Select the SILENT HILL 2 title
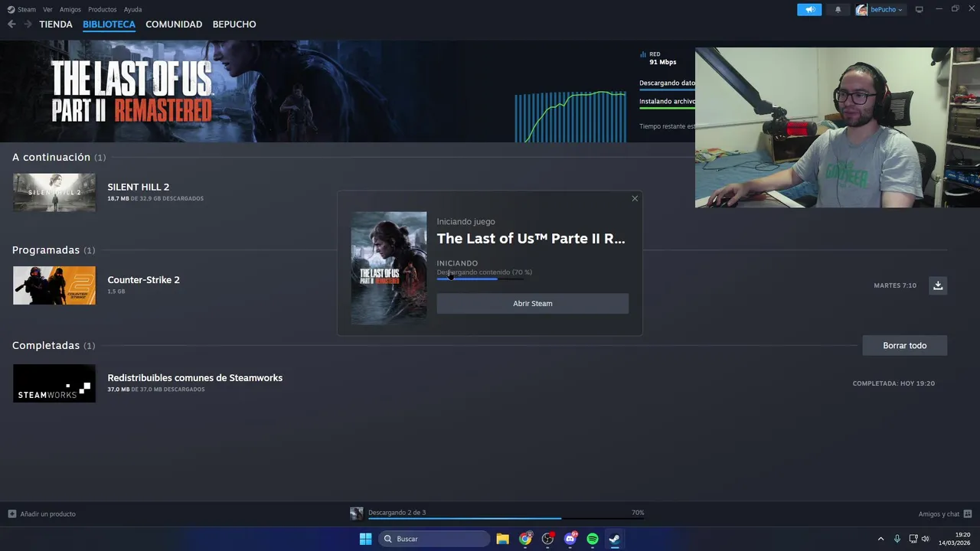 tap(139, 187)
